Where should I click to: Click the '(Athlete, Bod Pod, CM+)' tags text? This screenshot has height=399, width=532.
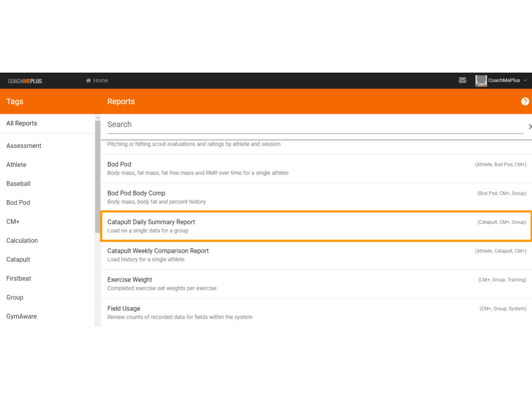click(500, 165)
